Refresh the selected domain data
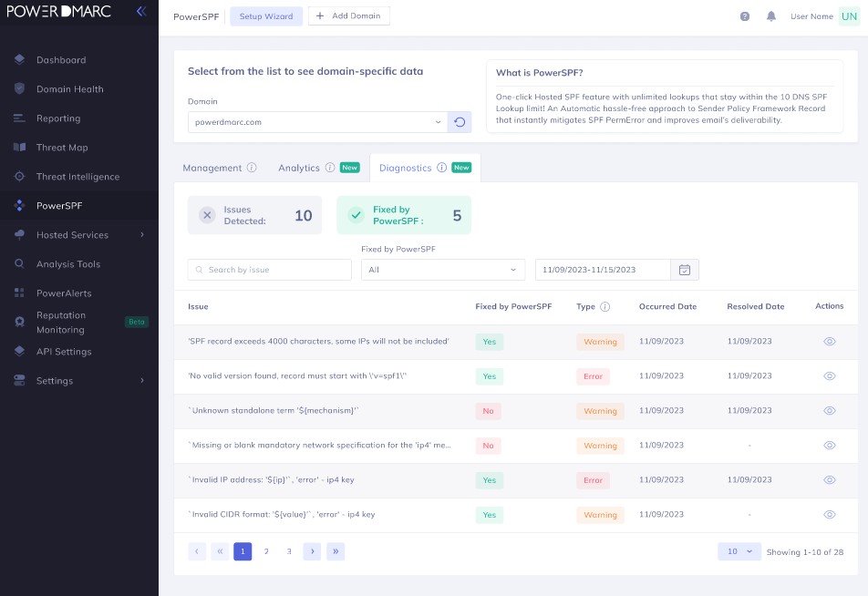 coord(460,122)
